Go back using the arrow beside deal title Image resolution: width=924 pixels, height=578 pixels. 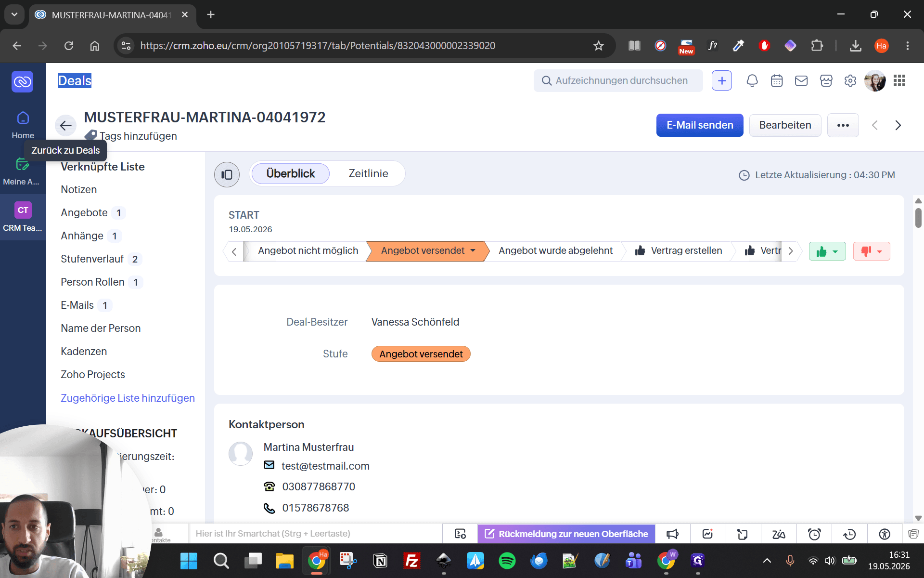(66, 126)
